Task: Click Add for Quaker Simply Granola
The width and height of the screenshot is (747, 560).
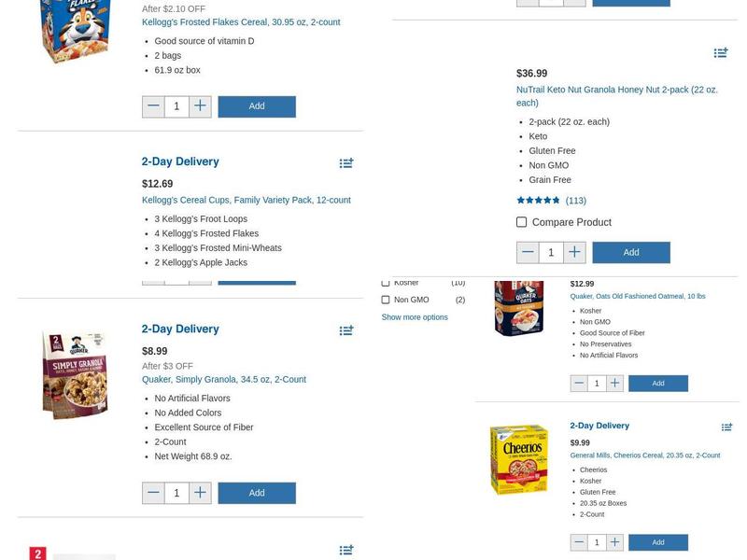Action: pos(257,493)
